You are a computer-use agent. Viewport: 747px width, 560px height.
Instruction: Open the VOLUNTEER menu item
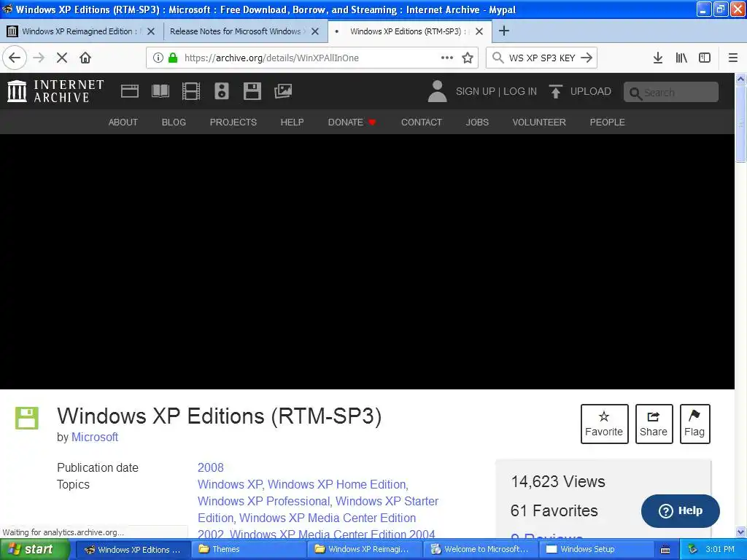pos(539,122)
